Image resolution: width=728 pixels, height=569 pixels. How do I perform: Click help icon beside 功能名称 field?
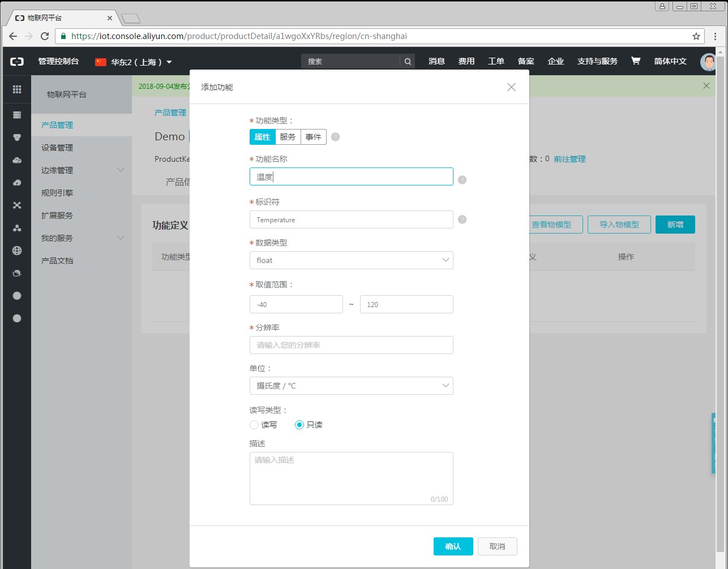(x=462, y=180)
